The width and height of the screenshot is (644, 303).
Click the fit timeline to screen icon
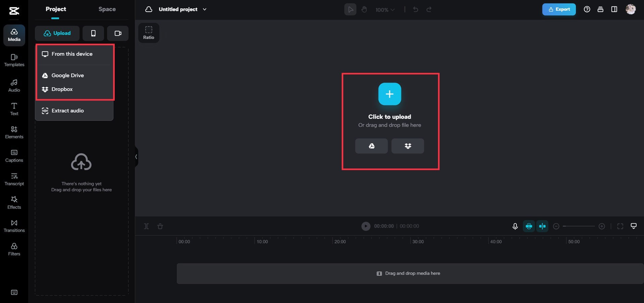(x=620, y=226)
